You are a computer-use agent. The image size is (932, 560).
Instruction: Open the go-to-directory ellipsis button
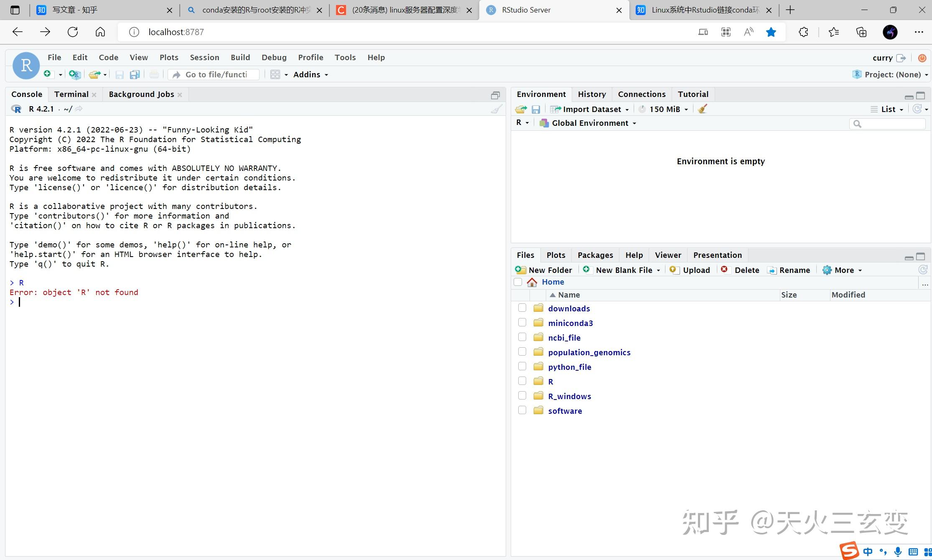point(925,284)
